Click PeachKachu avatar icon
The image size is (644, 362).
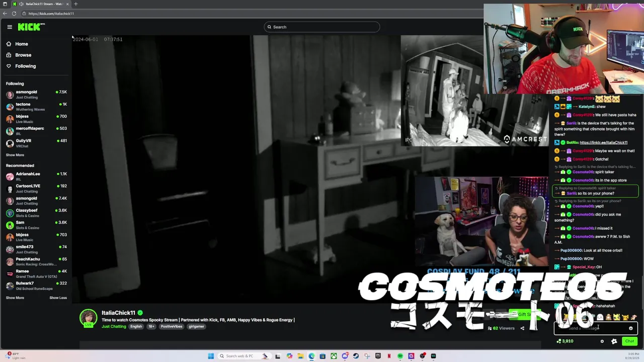coord(10,261)
